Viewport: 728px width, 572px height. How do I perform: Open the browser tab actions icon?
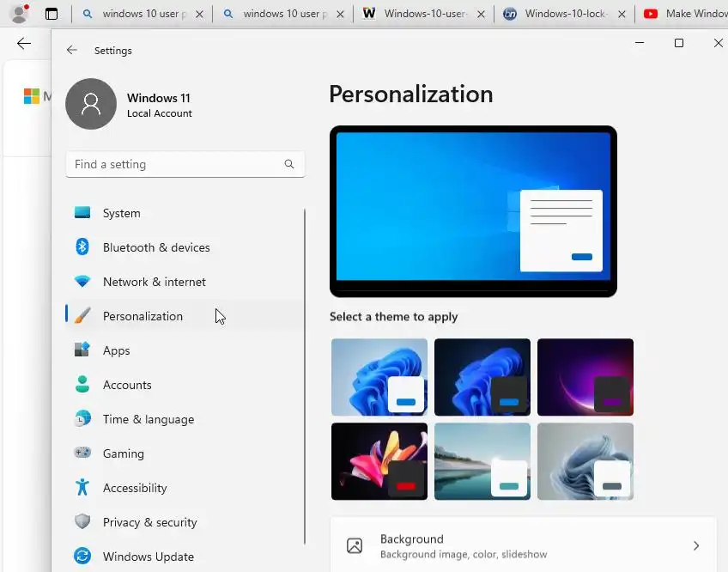point(52,14)
